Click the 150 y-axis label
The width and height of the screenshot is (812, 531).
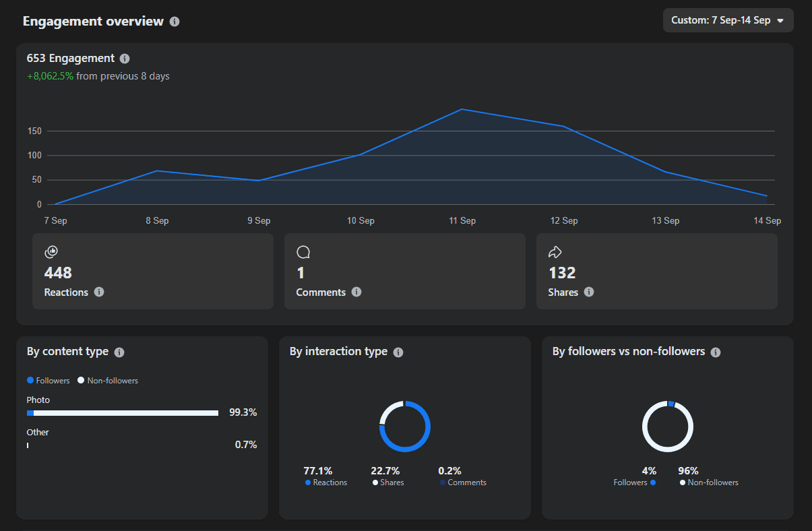(x=34, y=131)
